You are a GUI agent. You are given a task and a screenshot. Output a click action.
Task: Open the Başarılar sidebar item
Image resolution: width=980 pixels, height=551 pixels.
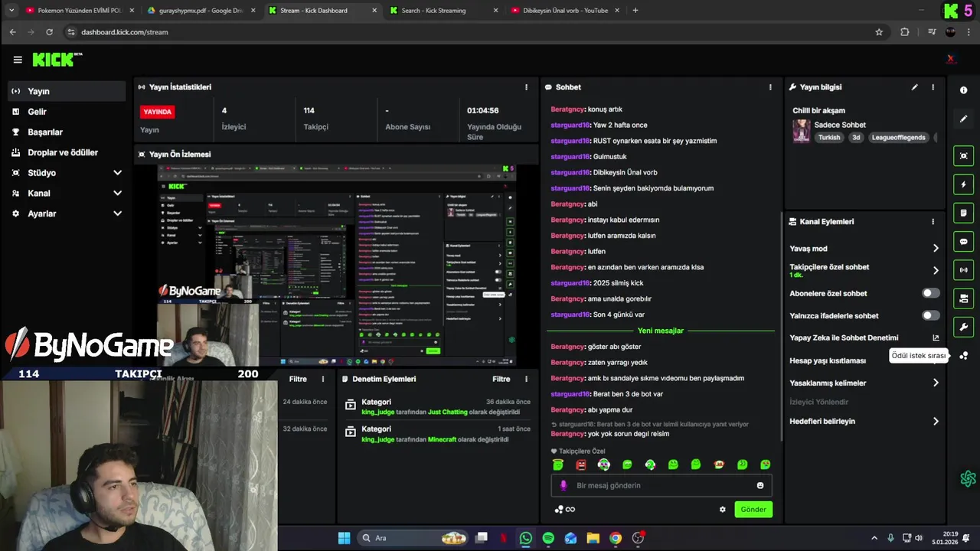(x=66, y=132)
